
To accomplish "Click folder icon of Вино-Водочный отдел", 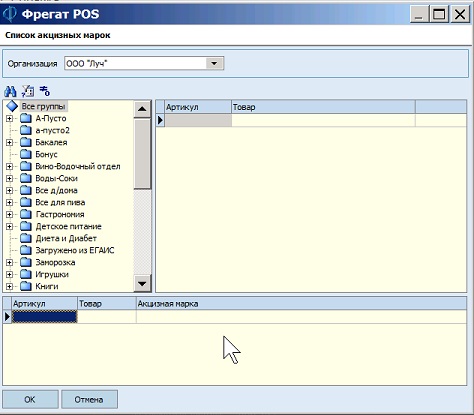I will click(26, 166).
